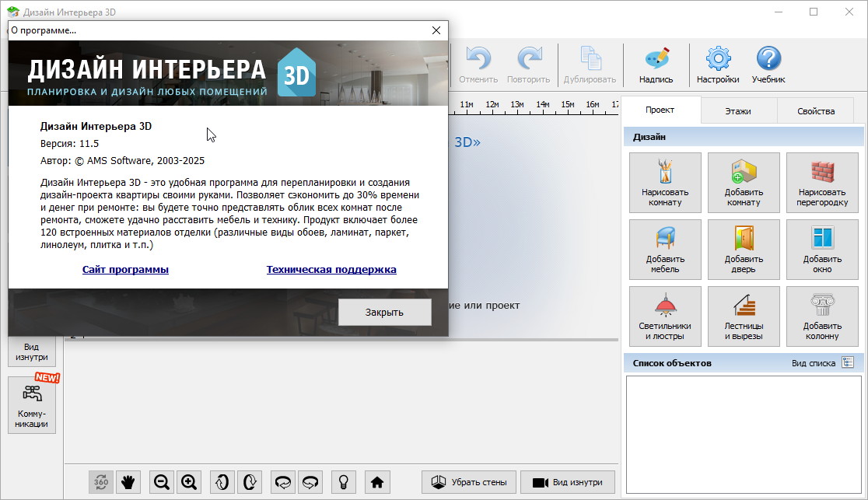Open the 'Сайт программы' link
This screenshot has width=868, height=500.
click(126, 270)
